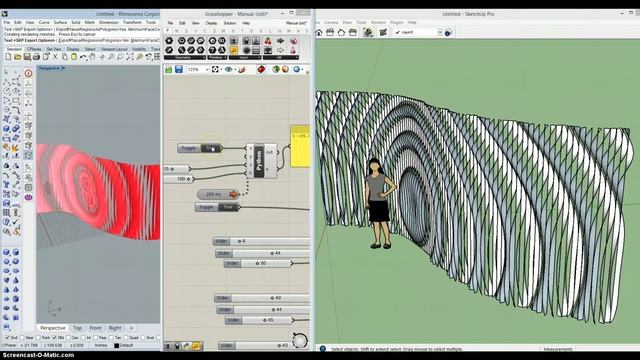Screen dimensions: 640x360
Task: Click the Zoom Extents icon in Rhino toolbar
Action: [x=130, y=57]
